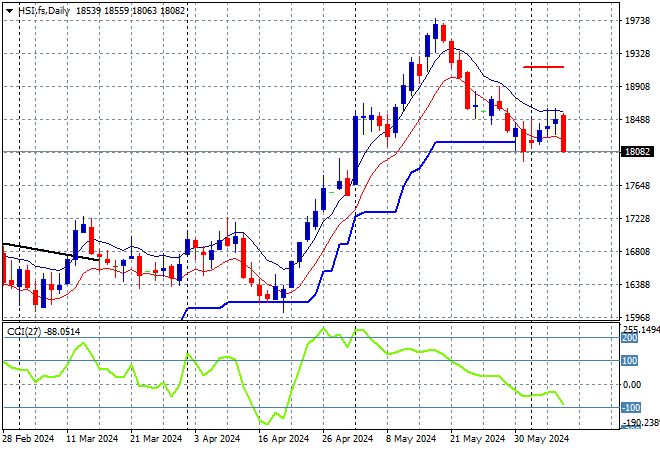Click the 16388 price axis label

point(637,284)
